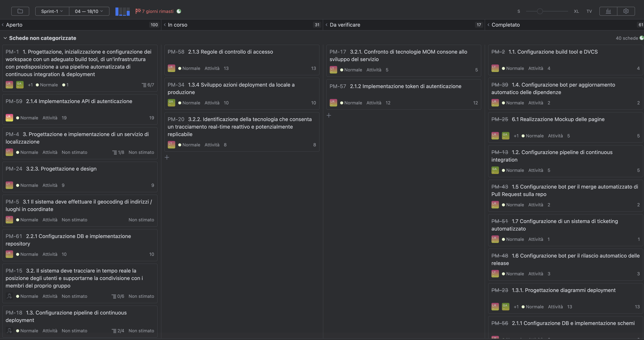The height and width of the screenshot is (340, 644).
Task: Open GA's avatar on card PM-34
Action: (x=171, y=103)
